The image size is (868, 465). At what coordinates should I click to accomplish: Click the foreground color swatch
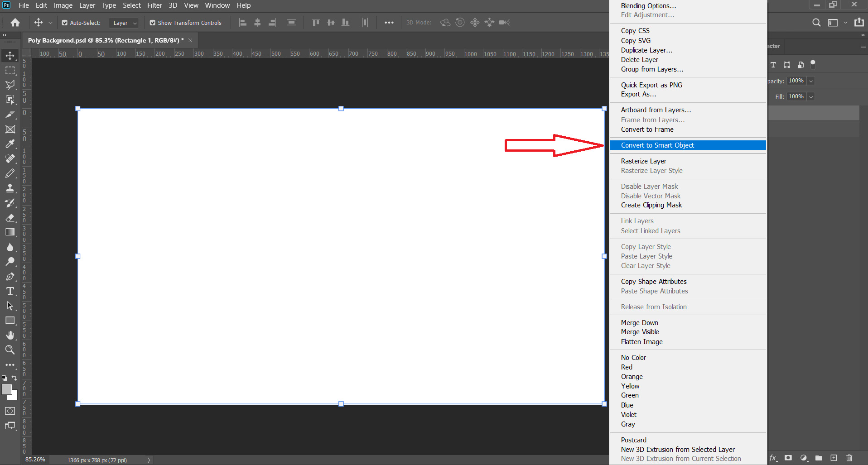(7, 389)
